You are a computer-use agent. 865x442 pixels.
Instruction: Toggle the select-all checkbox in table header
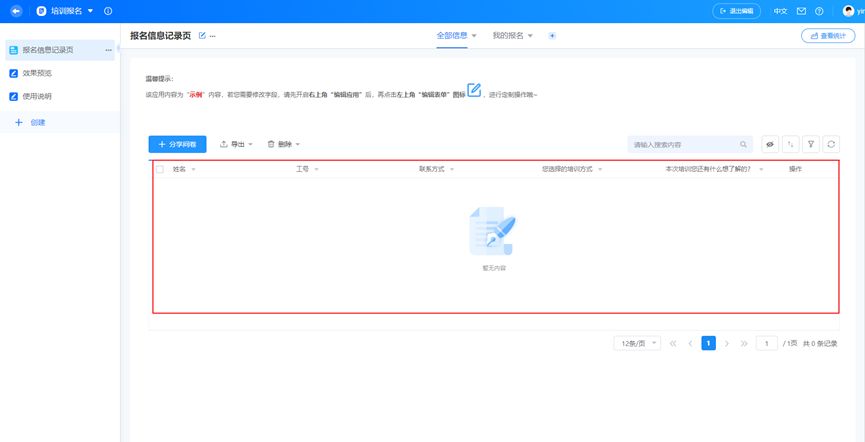point(160,169)
